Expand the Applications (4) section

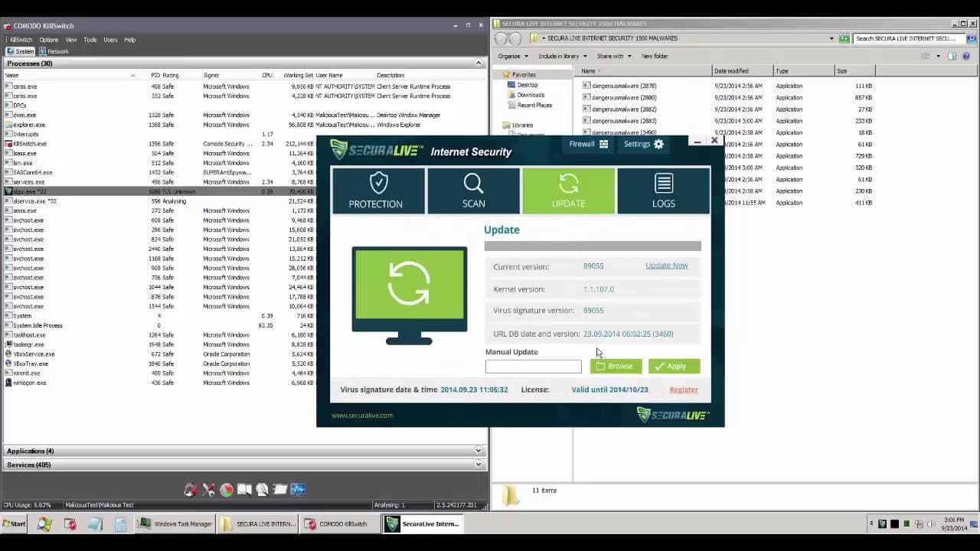tap(478, 451)
